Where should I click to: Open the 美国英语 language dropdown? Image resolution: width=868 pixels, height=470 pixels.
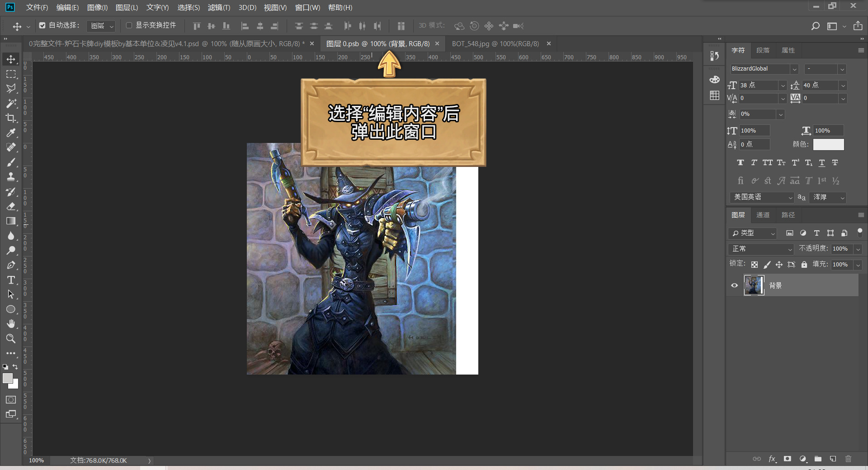click(x=762, y=197)
